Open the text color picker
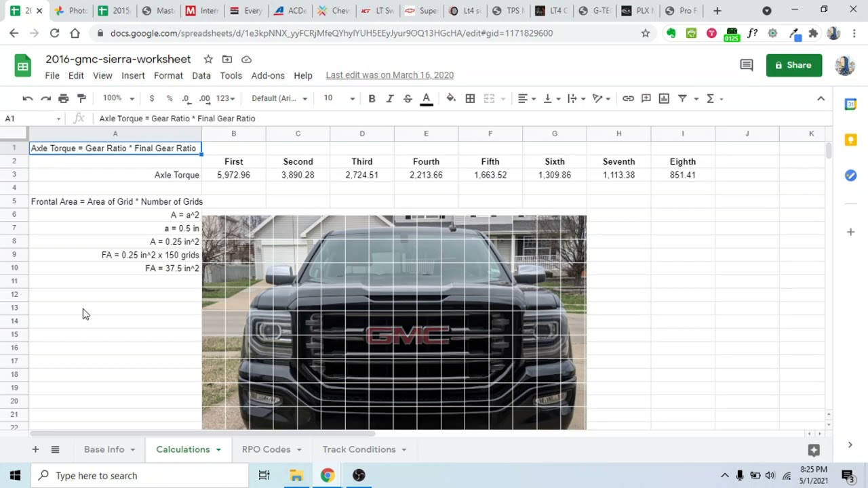This screenshot has width=868, height=488. [427, 99]
